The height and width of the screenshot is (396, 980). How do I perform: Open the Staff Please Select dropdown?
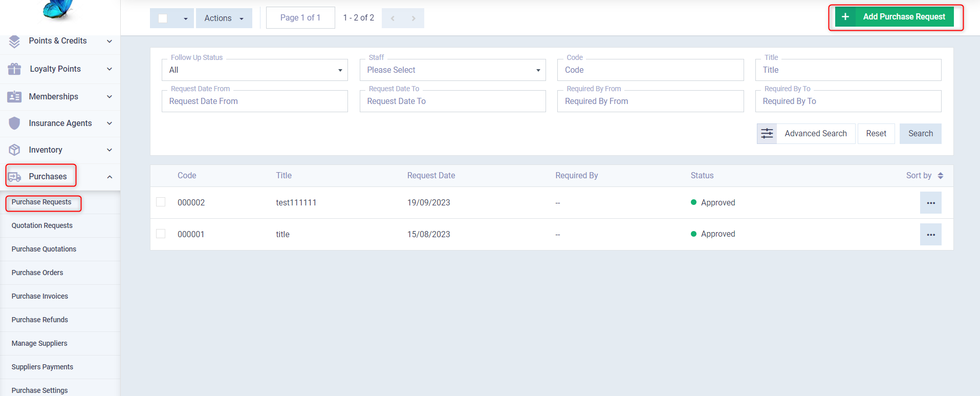[x=452, y=70]
